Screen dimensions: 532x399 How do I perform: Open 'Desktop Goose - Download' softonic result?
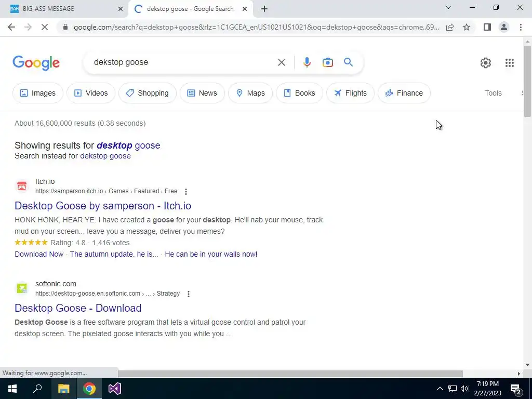(78, 308)
